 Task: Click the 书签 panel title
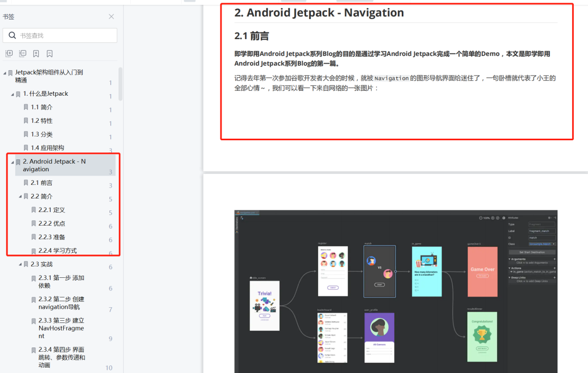coord(8,16)
